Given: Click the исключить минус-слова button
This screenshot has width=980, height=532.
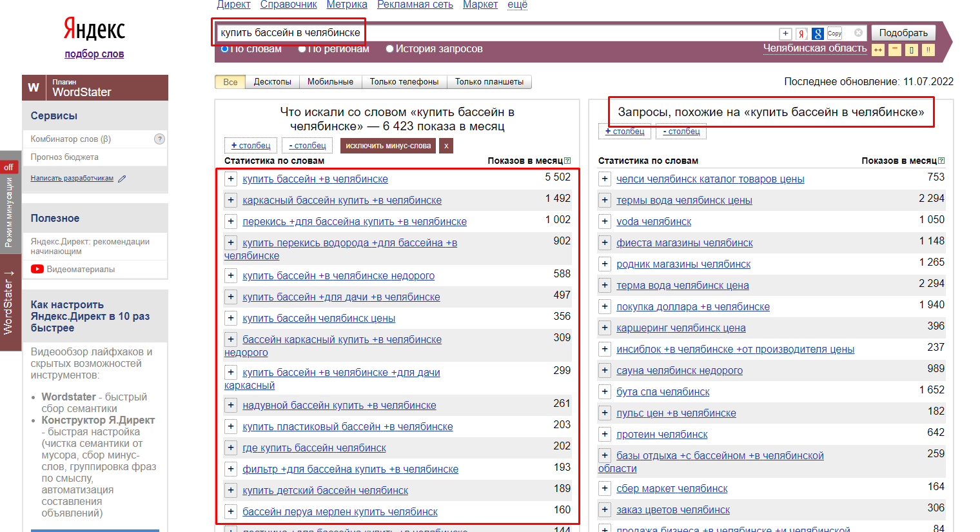Looking at the screenshot, I should point(388,146).
